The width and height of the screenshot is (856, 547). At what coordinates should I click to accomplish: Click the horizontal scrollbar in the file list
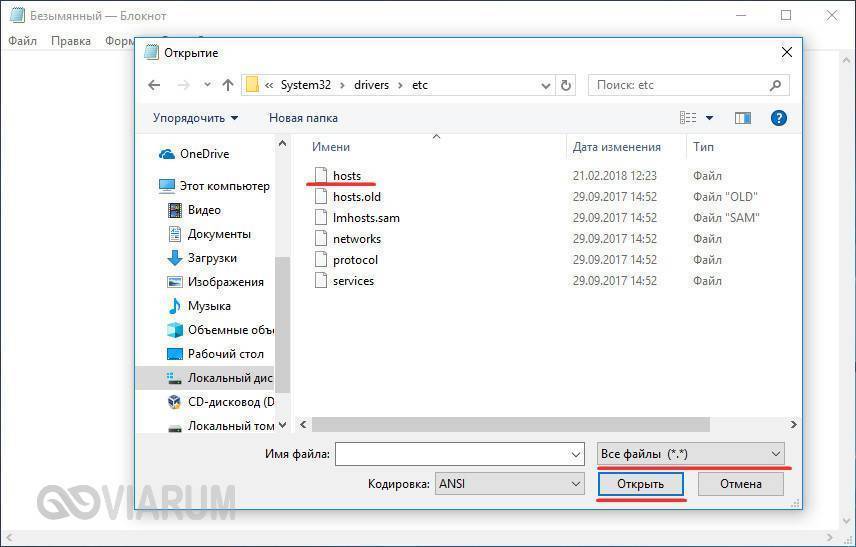tap(510, 424)
